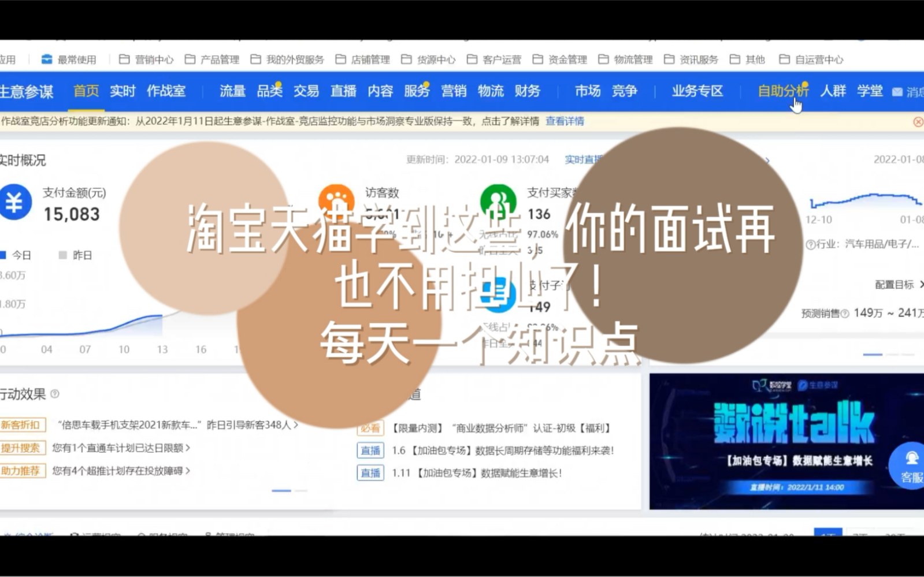Open the 货源中心 bookmark folder
This screenshot has height=577, width=924.
coord(429,59)
